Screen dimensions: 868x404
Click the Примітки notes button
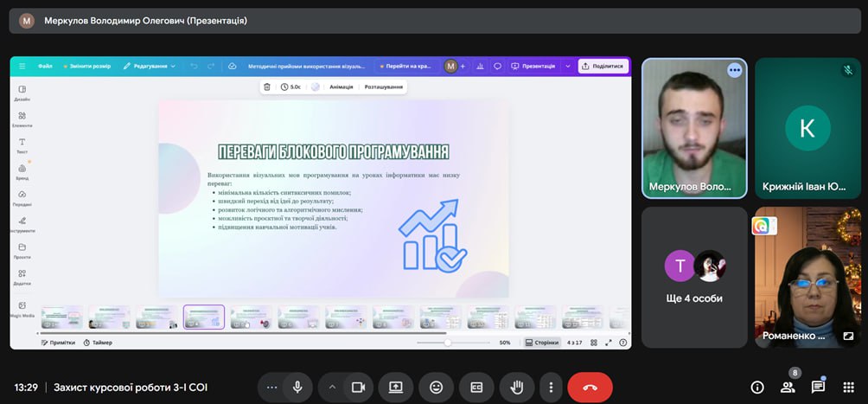(x=59, y=343)
